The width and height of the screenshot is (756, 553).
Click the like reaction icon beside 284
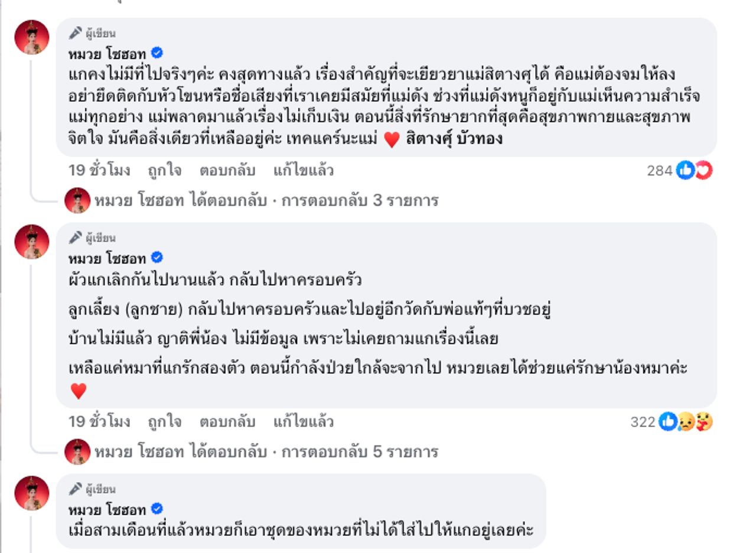685,171
